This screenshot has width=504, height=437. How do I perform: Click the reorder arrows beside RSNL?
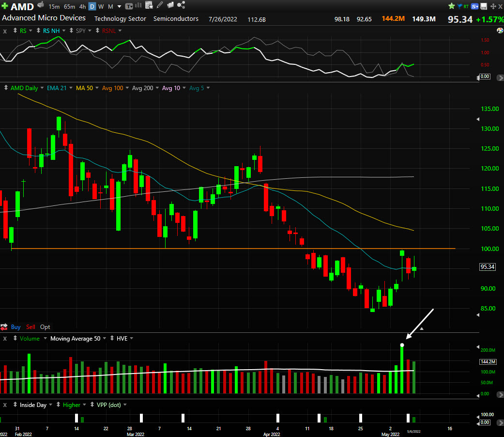(97, 31)
